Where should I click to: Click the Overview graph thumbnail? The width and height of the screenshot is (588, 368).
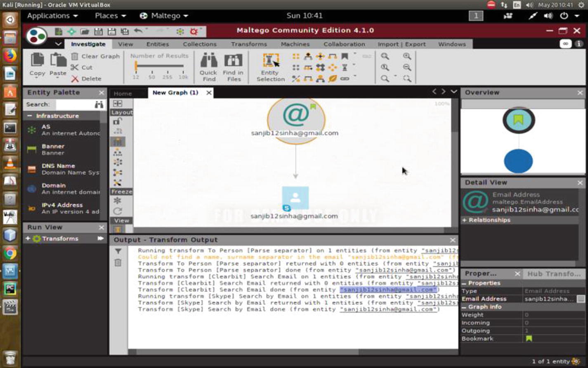pos(522,141)
